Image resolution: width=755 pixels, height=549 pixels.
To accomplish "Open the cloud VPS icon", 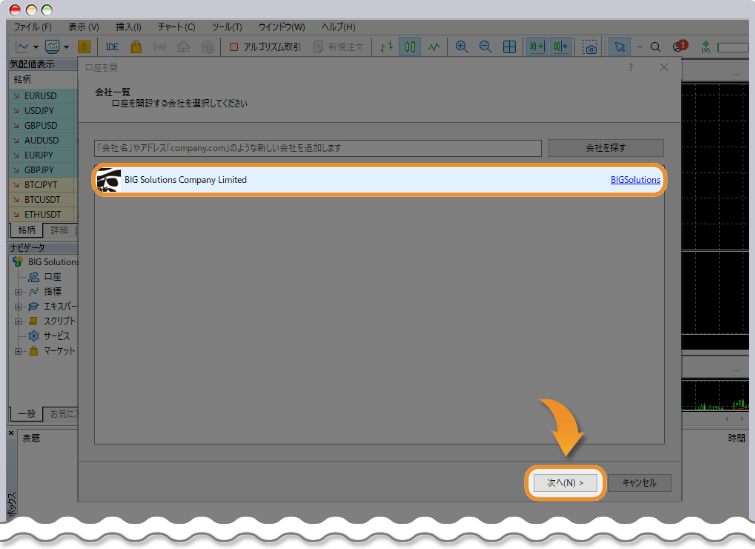I will 183,47.
